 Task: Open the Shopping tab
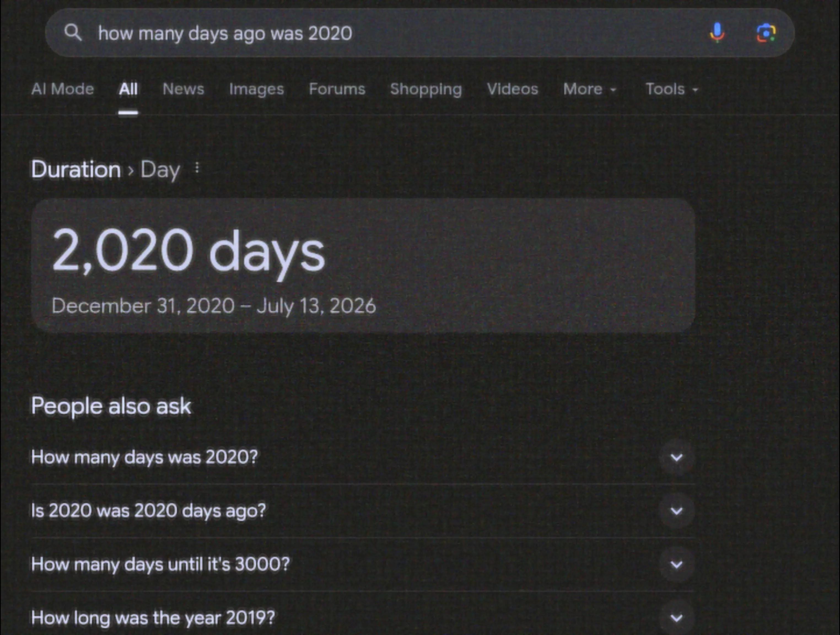pyautogui.click(x=426, y=89)
